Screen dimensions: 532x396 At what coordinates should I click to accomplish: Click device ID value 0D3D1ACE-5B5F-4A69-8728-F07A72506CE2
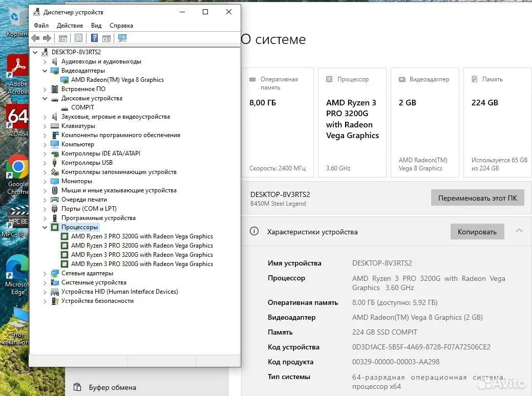point(421,347)
